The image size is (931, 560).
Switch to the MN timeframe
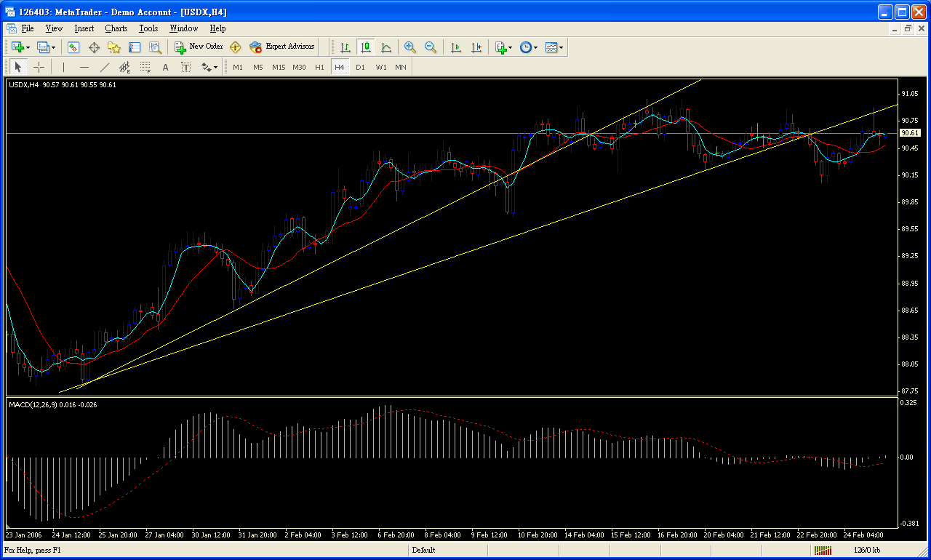401,67
